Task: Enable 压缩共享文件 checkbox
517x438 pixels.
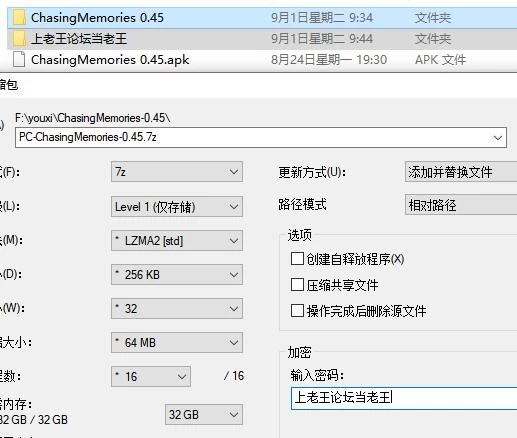Action: click(297, 285)
